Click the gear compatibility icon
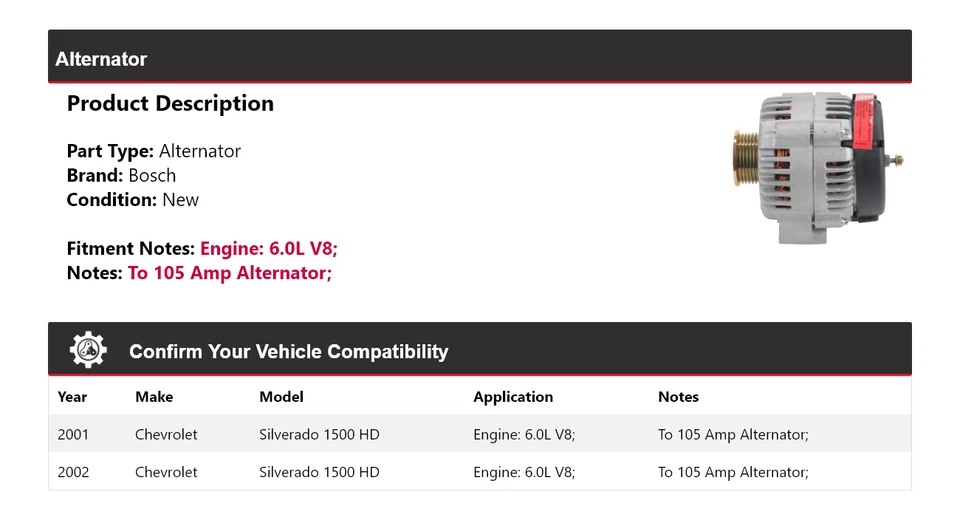This screenshot has height=520, width=960. click(88, 349)
